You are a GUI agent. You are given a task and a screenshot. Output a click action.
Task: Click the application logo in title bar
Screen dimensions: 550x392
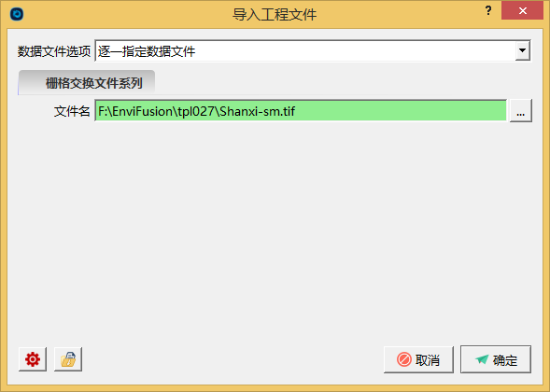[x=17, y=14]
